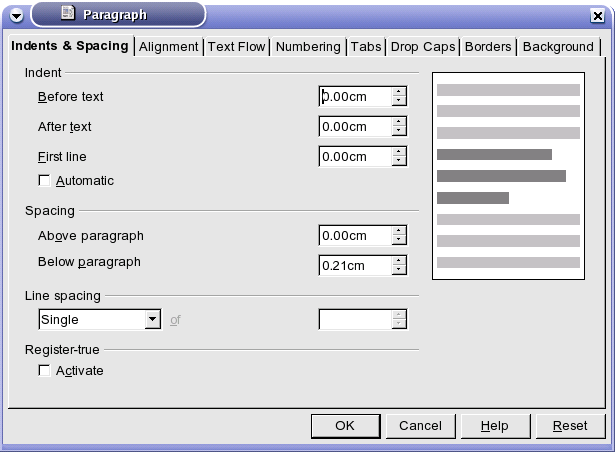Increase the Below paragraph spacing value
Viewport: 615px width, 452px height.
399,260
